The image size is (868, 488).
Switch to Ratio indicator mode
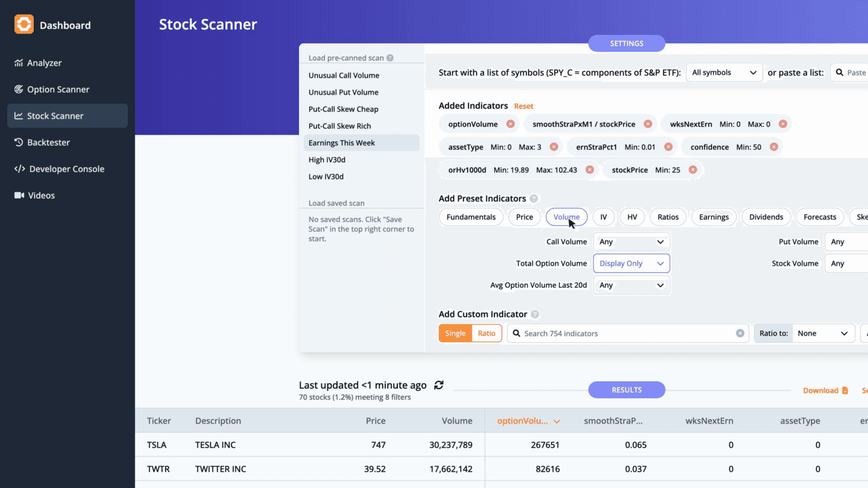[486, 333]
